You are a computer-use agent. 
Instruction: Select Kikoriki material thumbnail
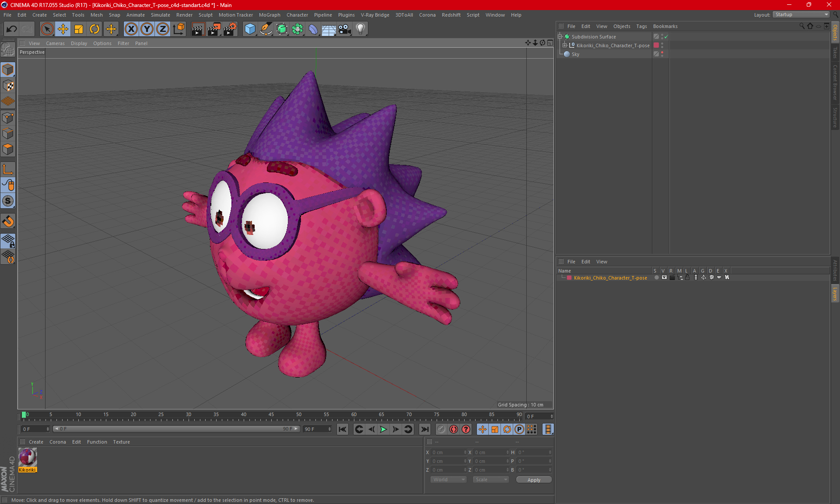[x=28, y=458]
